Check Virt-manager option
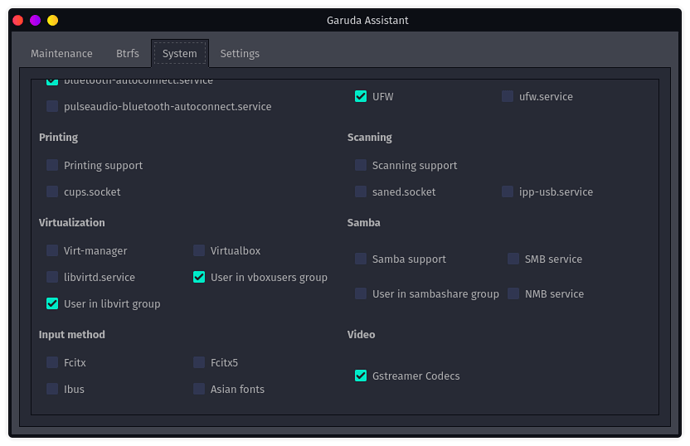The width and height of the screenshot is (690, 446). (x=52, y=250)
